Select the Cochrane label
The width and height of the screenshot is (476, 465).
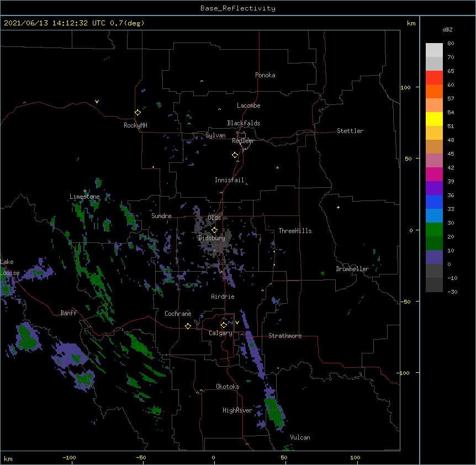[x=178, y=314]
